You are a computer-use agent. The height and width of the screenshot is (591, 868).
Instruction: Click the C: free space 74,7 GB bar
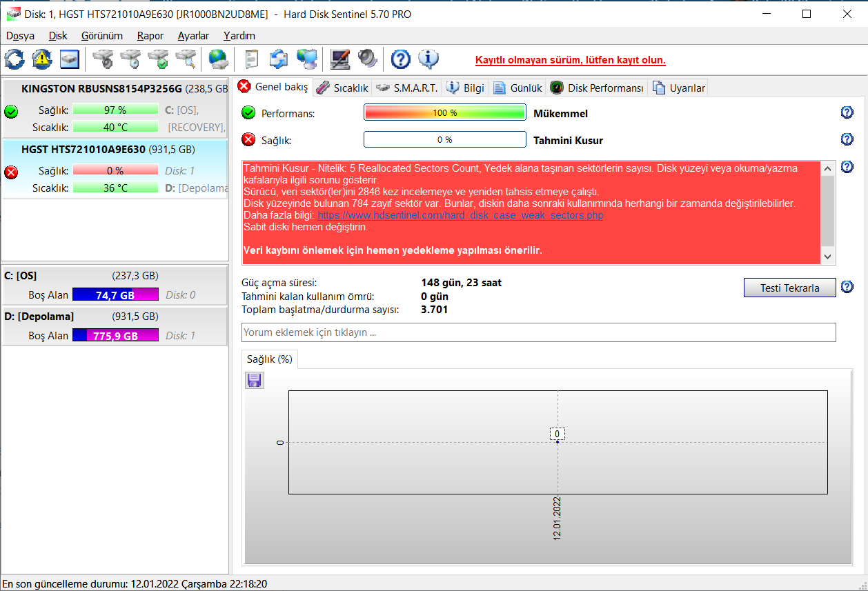pyautogui.click(x=115, y=294)
